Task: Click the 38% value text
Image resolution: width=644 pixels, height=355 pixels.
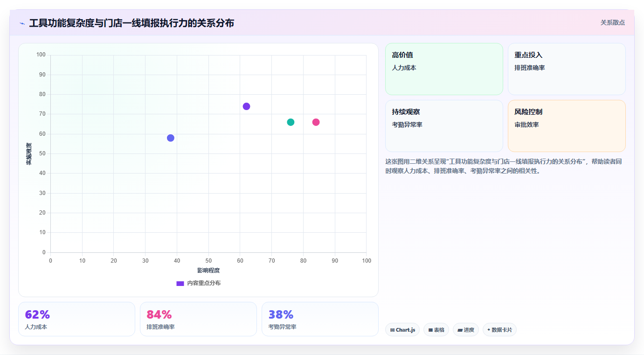Action: [x=281, y=314]
